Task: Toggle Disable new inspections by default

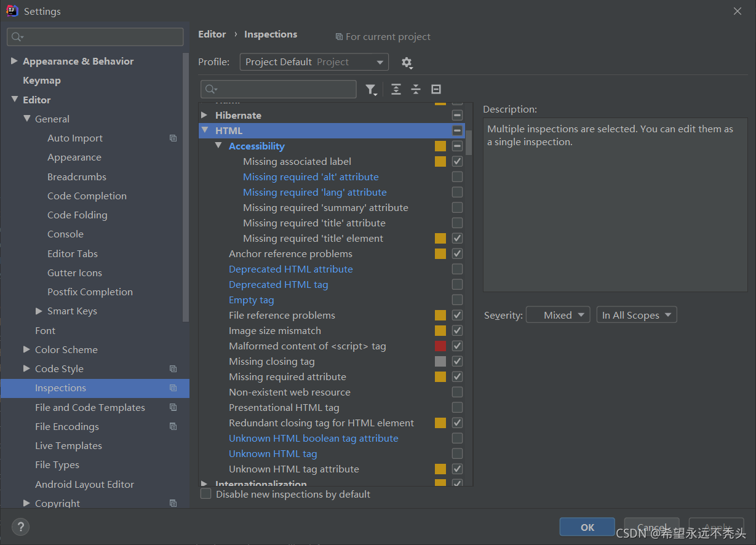Action: [x=206, y=494]
